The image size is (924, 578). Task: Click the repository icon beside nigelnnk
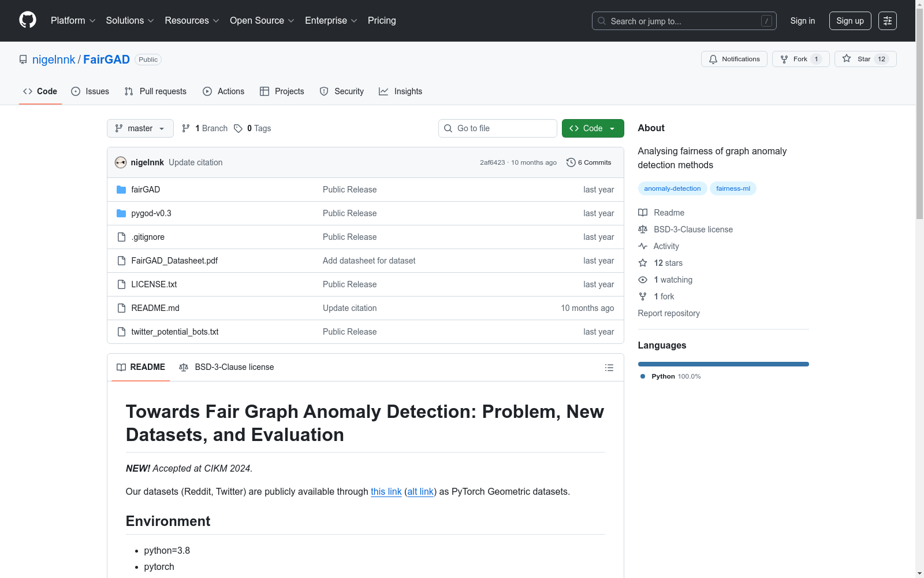[x=23, y=60]
